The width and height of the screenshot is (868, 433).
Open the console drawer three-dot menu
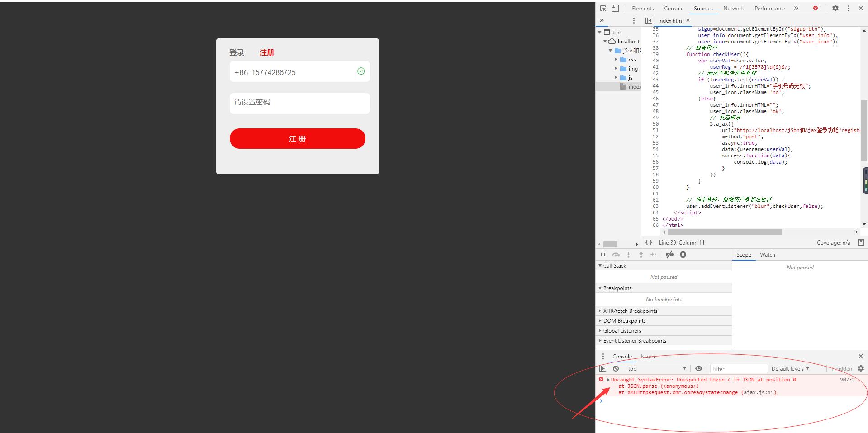coord(603,356)
